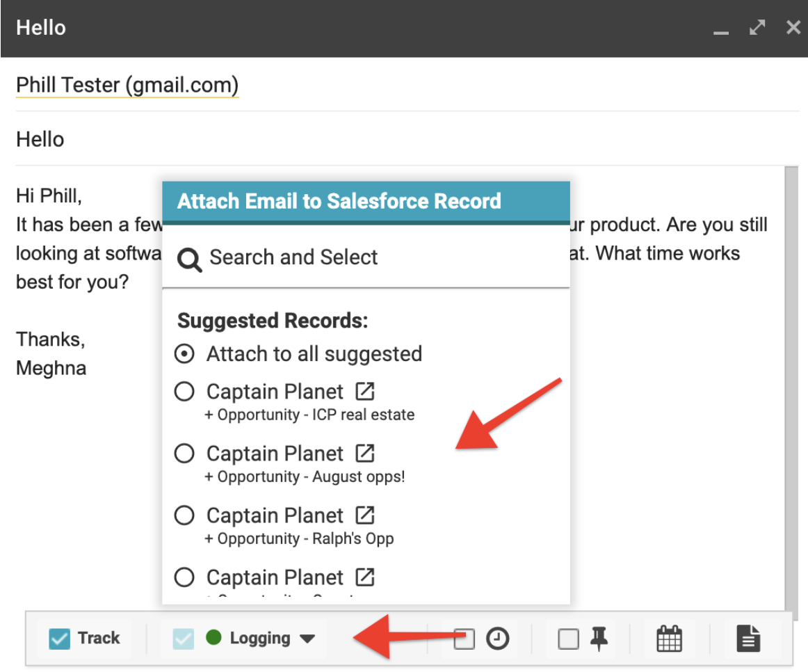
Task: Click '+ Opportunity - ICP real estate' text
Action: tap(309, 415)
